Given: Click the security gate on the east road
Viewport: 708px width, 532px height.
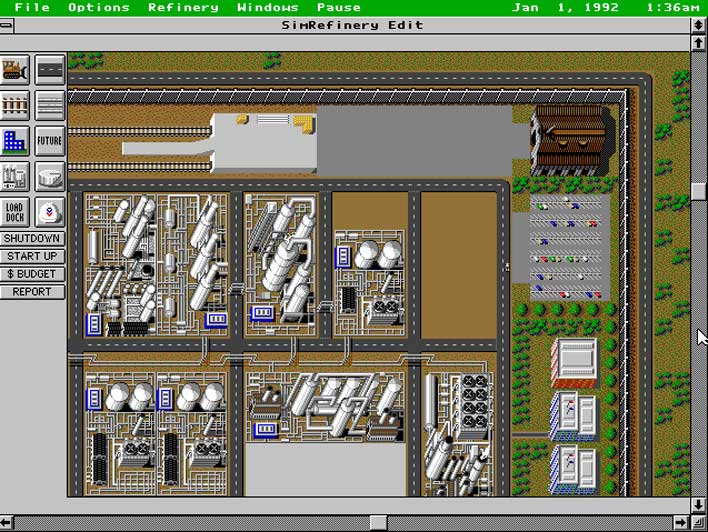Looking at the screenshot, I should pos(507,267).
